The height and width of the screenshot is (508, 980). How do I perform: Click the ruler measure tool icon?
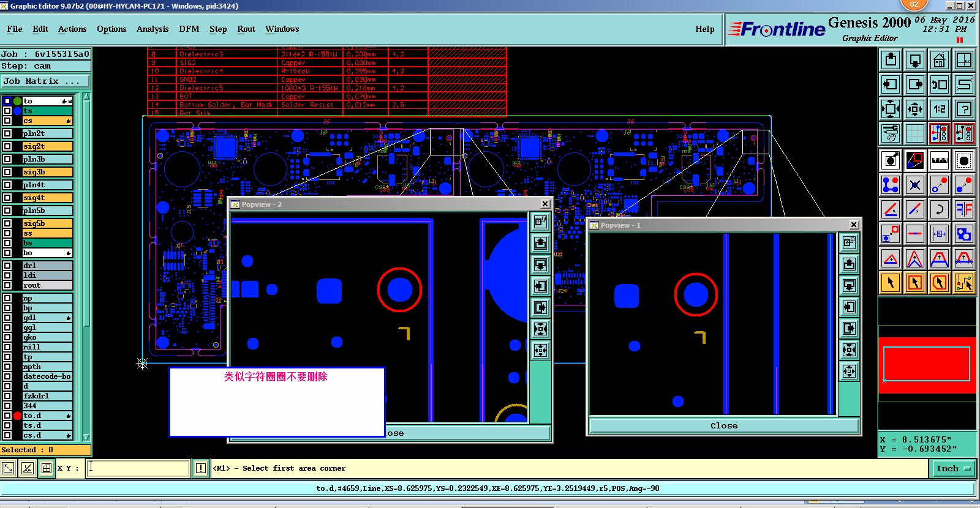[x=940, y=160]
